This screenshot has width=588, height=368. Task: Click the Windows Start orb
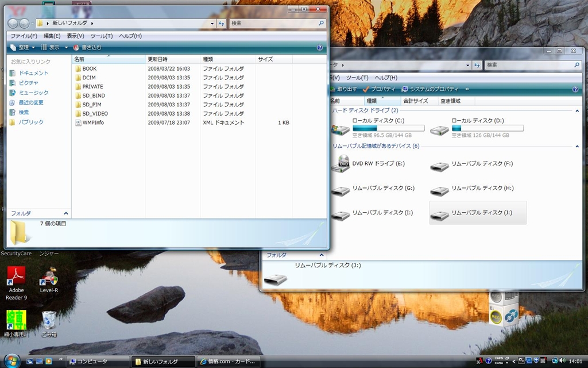coord(11,361)
